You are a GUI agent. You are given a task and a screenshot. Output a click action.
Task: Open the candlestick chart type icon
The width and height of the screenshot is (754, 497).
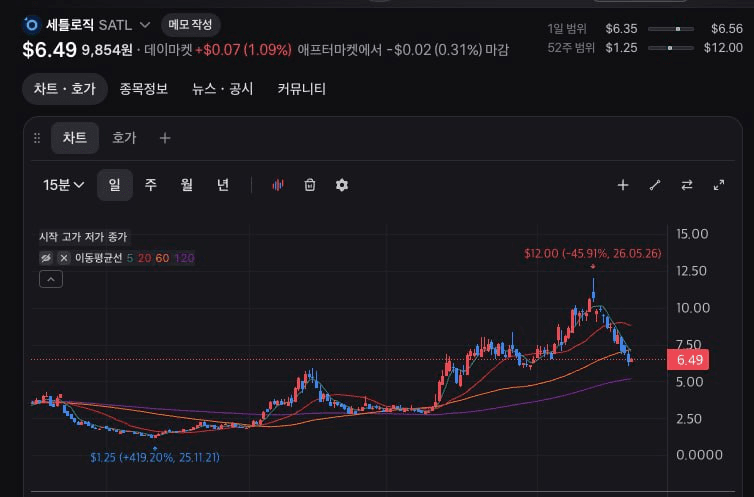pyautogui.click(x=278, y=185)
